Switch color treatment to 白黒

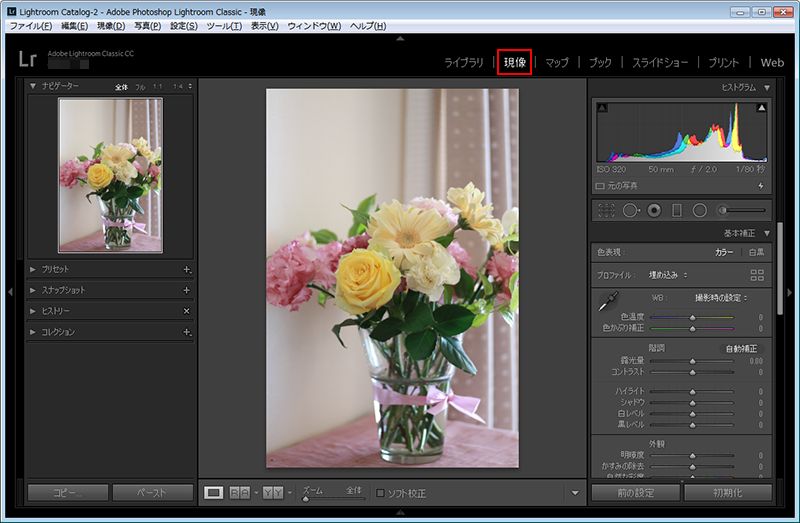click(756, 252)
